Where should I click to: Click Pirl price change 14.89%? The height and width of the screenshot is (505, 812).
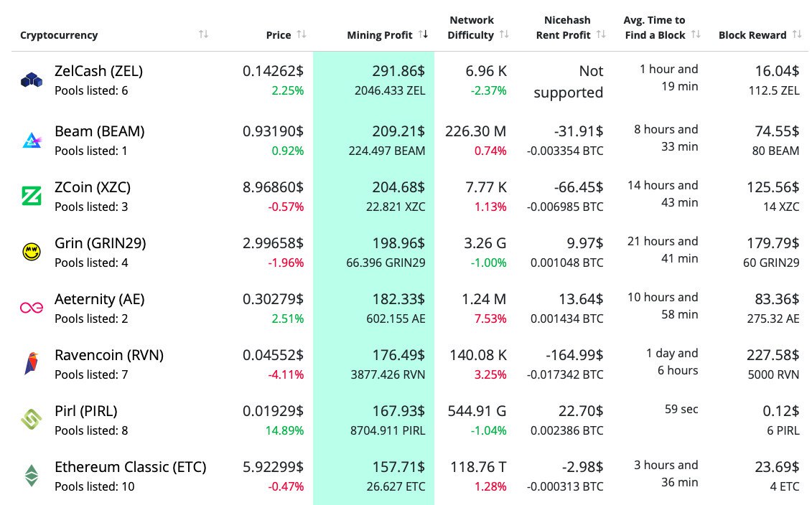click(x=284, y=430)
